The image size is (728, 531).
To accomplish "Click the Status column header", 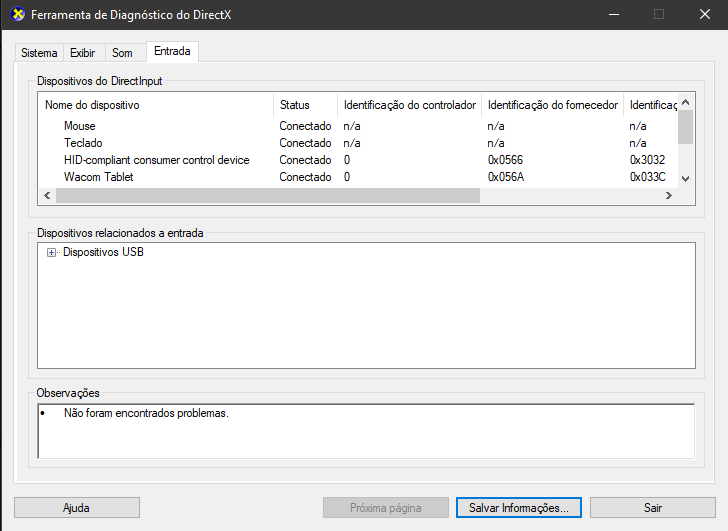I will 306,105.
